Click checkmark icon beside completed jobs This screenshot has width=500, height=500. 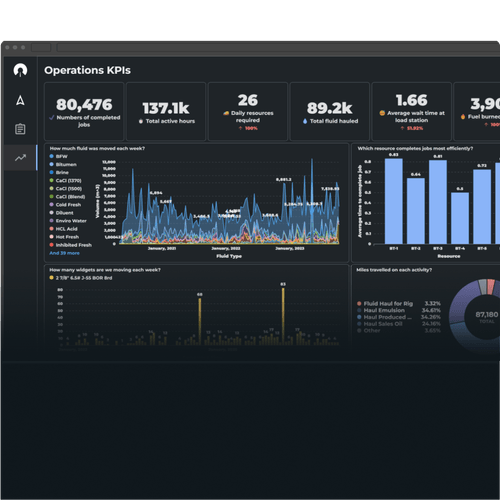pos(52,117)
